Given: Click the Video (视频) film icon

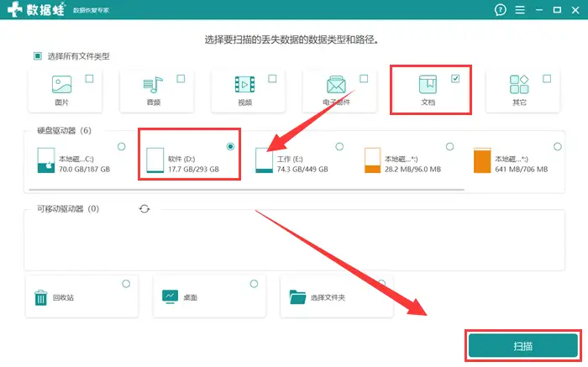Looking at the screenshot, I should pyautogui.click(x=244, y=84).
